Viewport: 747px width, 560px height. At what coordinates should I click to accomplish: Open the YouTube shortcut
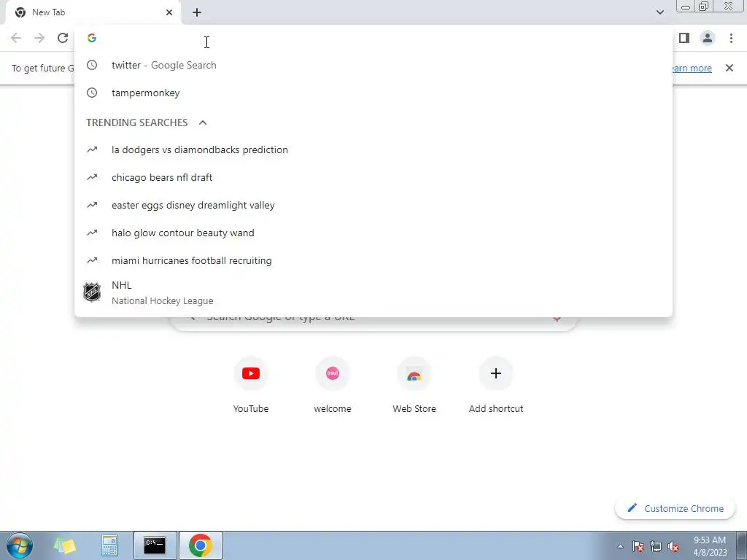251,386
